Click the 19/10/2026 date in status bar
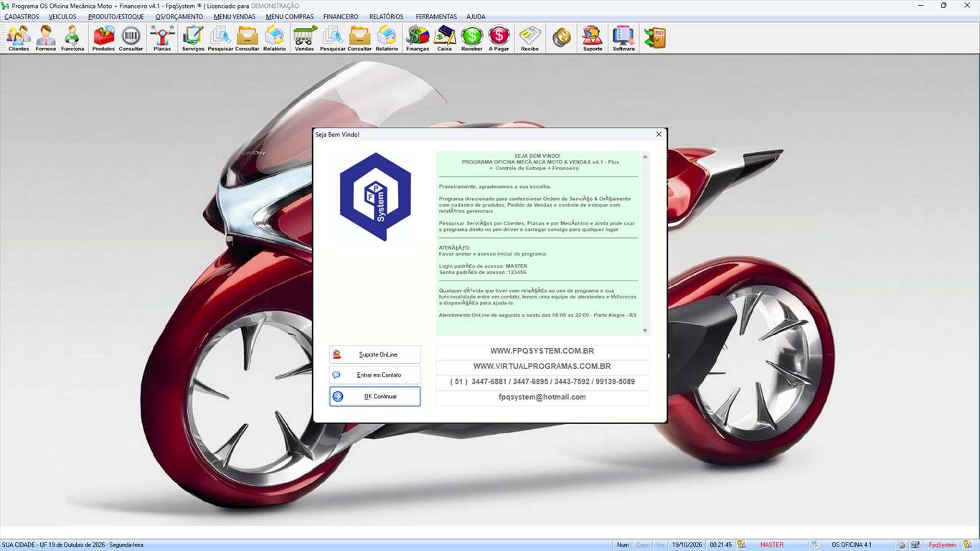 coord(687,545)
